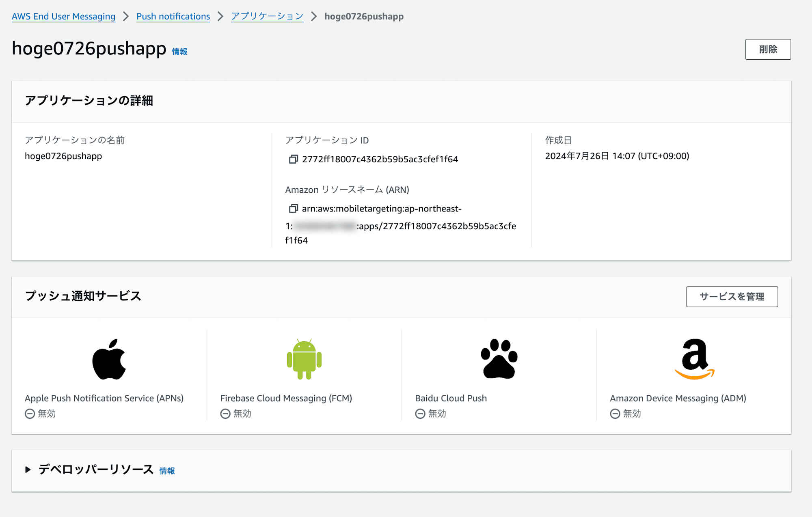
Task: Open 情報 link next to hoge0726pushapp title
Action: (x=179, y=52)
